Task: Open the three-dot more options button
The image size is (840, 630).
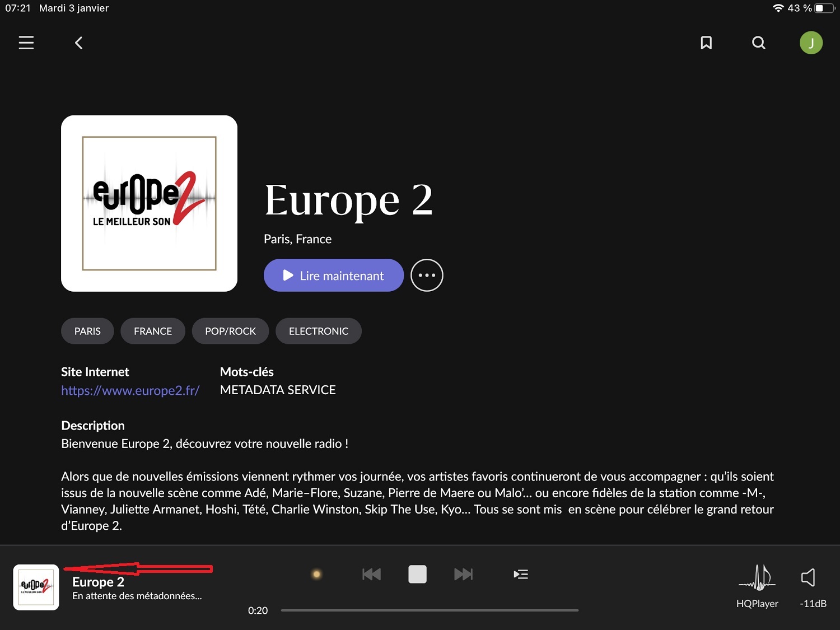Action: (x=427, y=275)
